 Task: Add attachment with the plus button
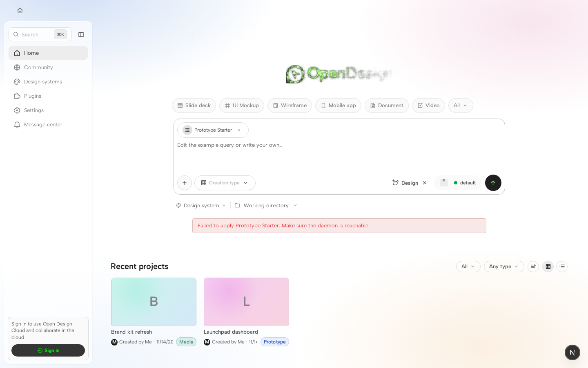pyautogui.click(x=185, y=183)
